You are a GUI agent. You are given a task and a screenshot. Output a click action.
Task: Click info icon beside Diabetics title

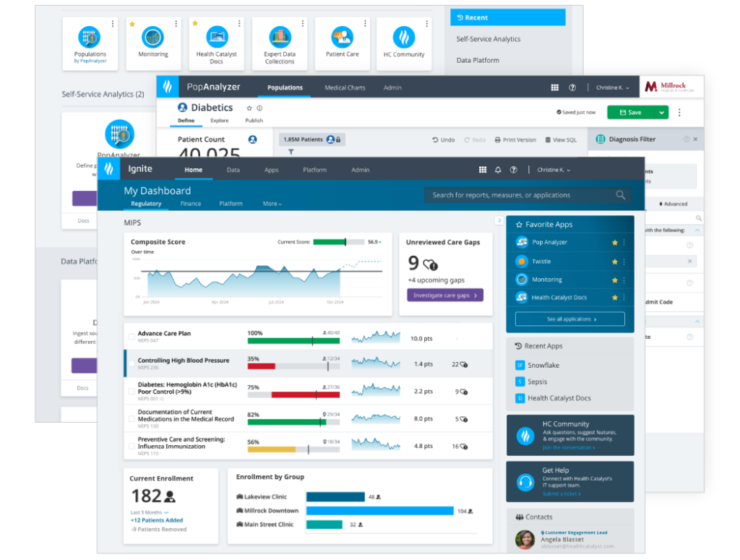(x=259, y=108)
